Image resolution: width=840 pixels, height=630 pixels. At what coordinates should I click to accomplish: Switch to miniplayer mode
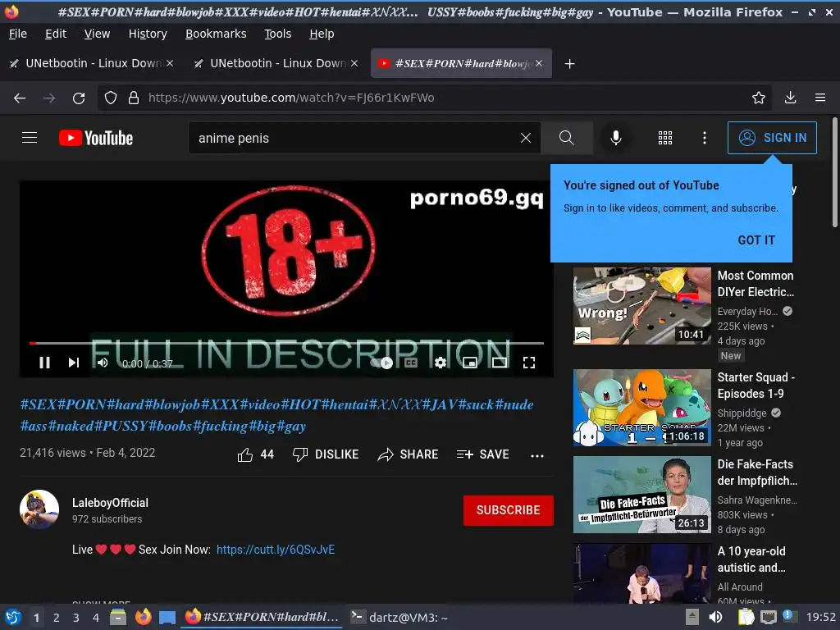click(470, 363)
